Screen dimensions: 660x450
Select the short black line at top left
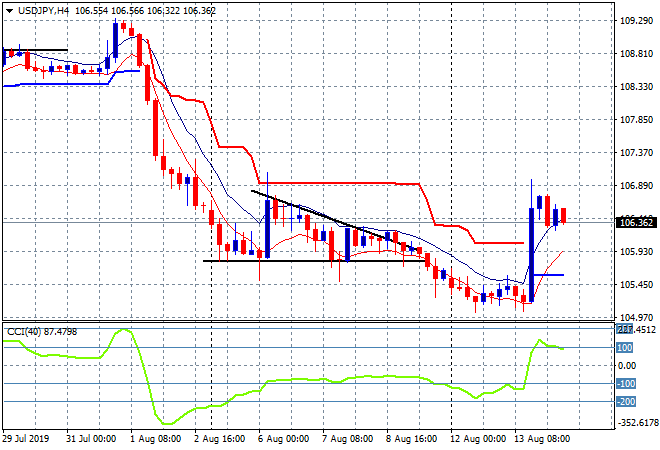35,50
